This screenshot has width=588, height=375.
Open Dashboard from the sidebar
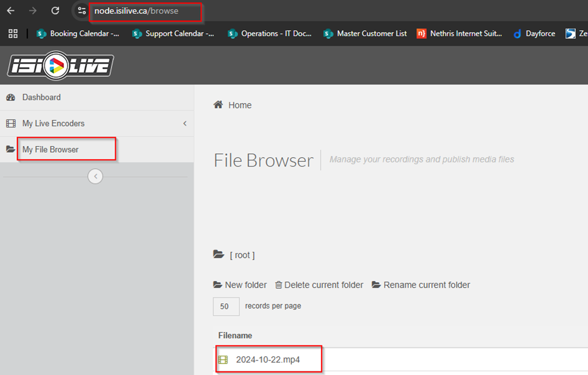click(41, 97)
